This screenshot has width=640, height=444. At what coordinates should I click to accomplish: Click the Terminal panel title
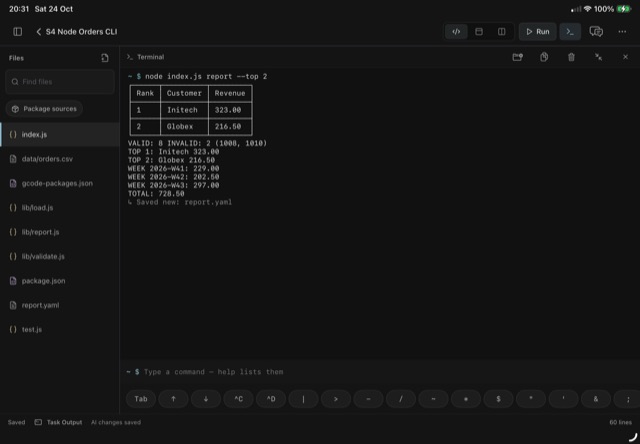tap(151, 57)
